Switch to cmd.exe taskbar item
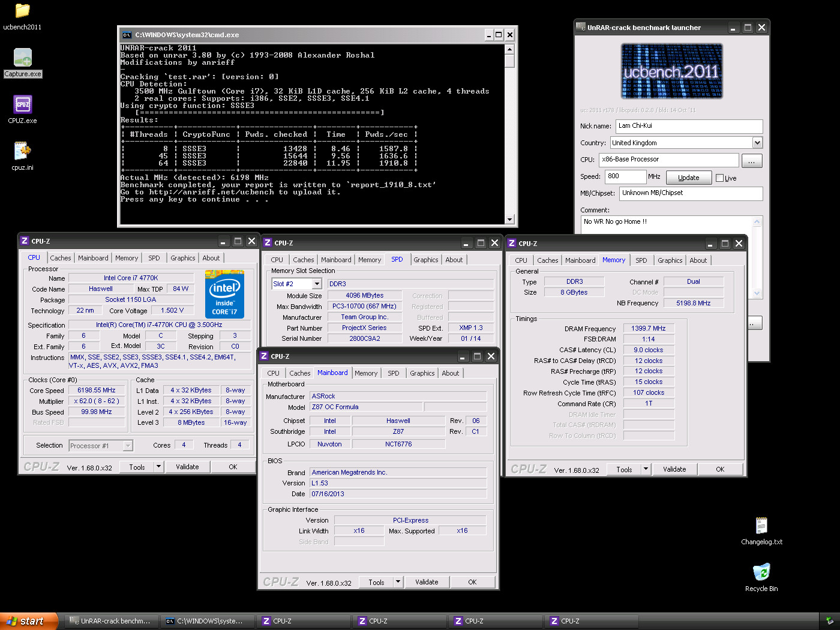This screenshot has height=630, width=840. tap(207, 621)
